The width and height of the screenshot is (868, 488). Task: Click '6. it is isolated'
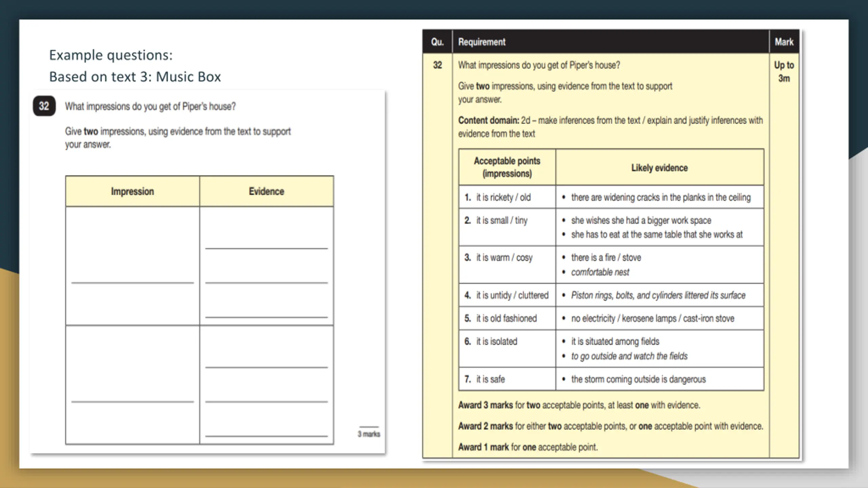click(491, 342)
